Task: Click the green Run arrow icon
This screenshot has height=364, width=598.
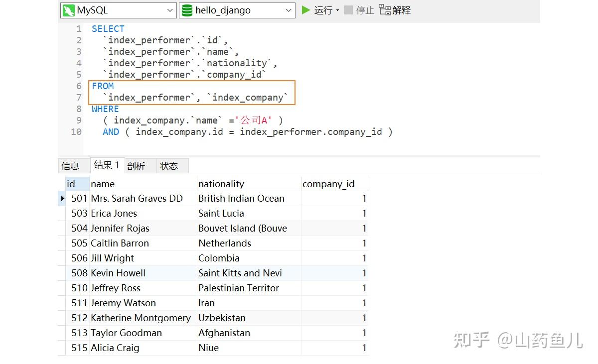Action: tap(305, 9)
